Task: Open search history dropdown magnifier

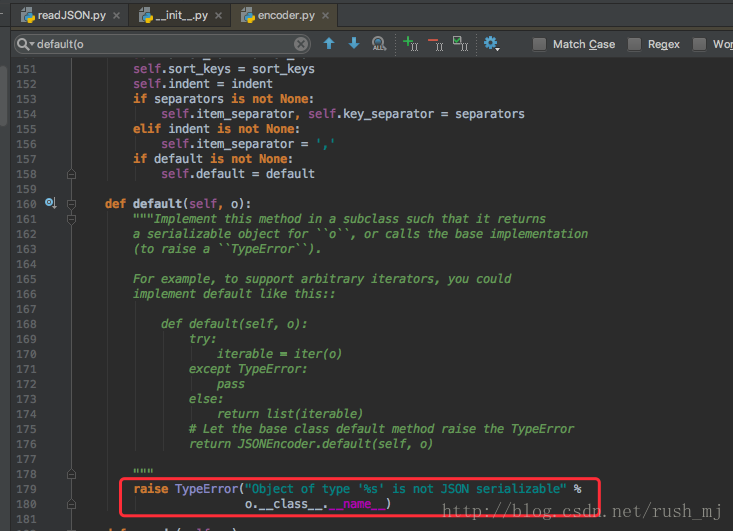Action: click(x=25, y=44)
